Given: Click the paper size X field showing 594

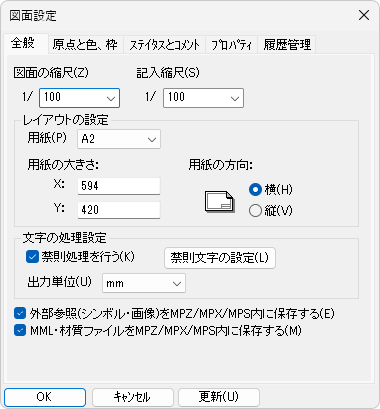Looking at the screenshot, I should tap(119, 186).
